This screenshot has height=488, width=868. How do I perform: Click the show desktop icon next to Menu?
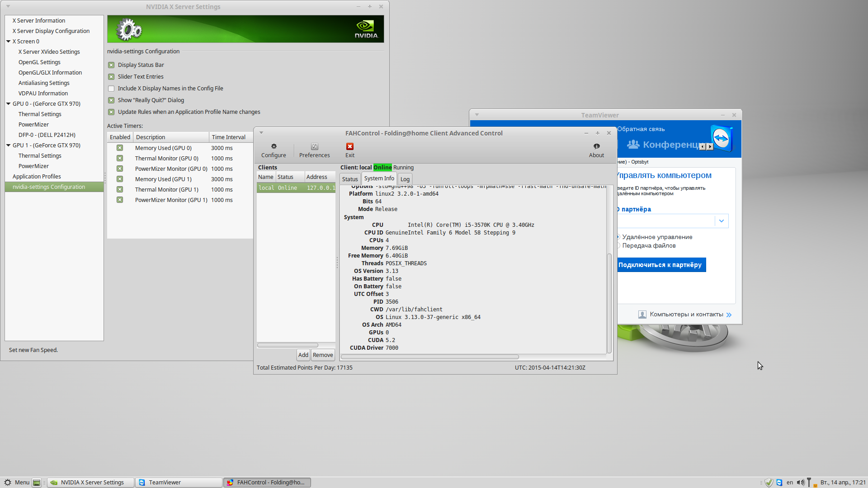click(x=37, y=482)
